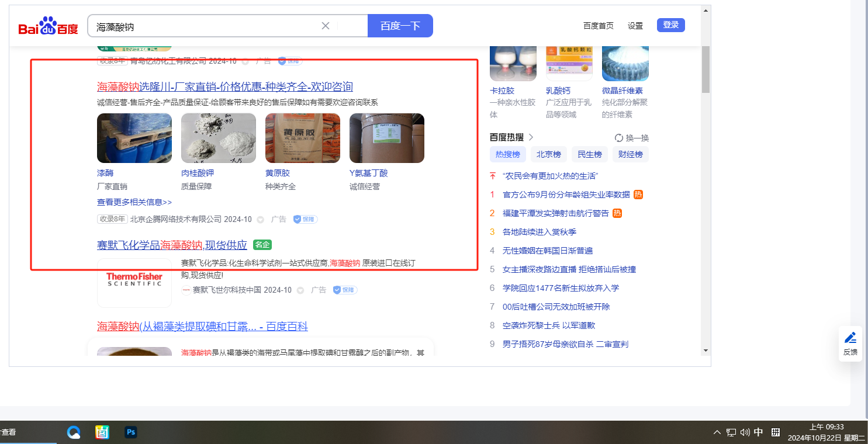Click the ThermoFisher Scientific logo thumbnail
This screenshot has width=868, height=444.
pyautogui.click(x=134, y=283)
